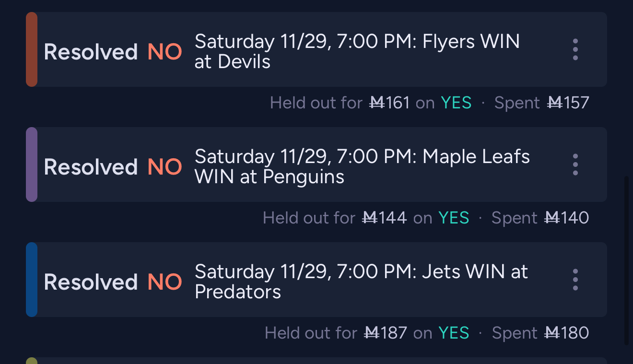Click Spent M180 amount

(540, 333)
